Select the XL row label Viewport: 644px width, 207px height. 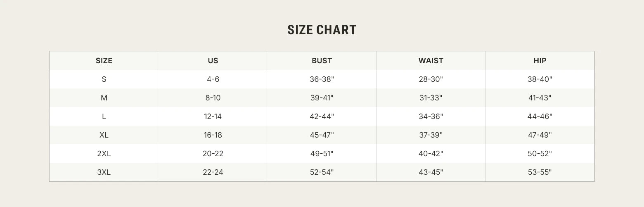(104, 135)
